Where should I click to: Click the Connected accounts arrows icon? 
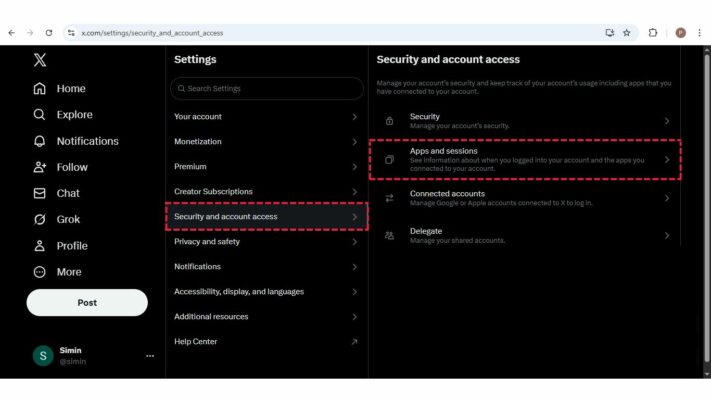pyautogui.click(x=389, y=198)
